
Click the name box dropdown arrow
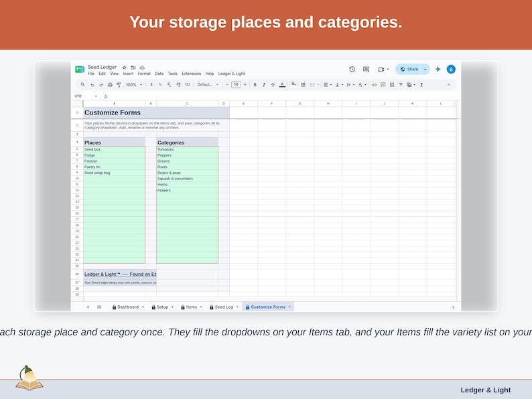96,96
